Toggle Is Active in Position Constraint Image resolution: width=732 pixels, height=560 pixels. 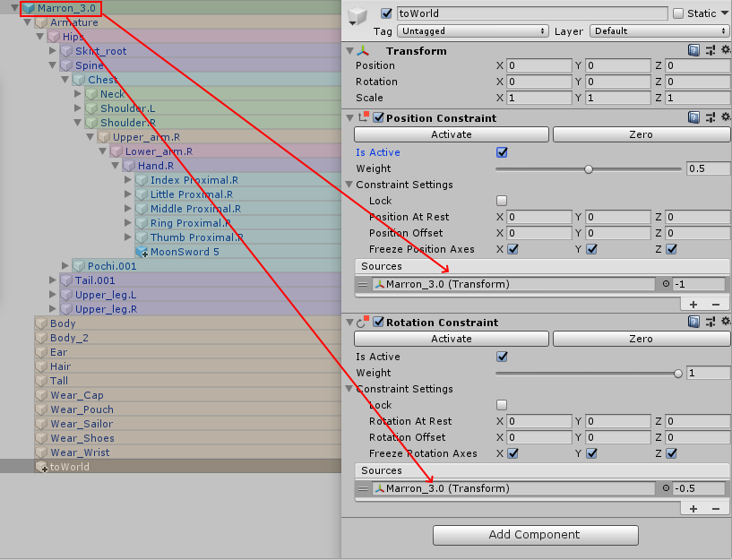pyautogui.click(x=502, y=152)
